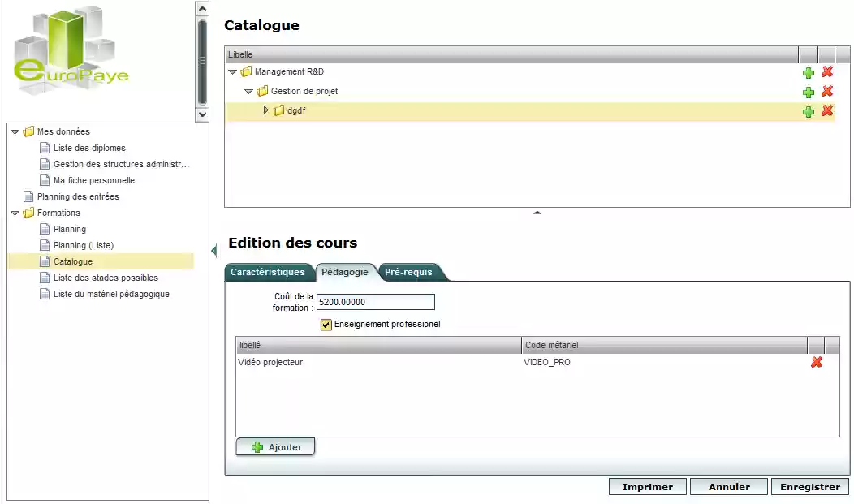Click the green plus next to Management R&D
Screen dimensions: 854x504
coord(808,71)
